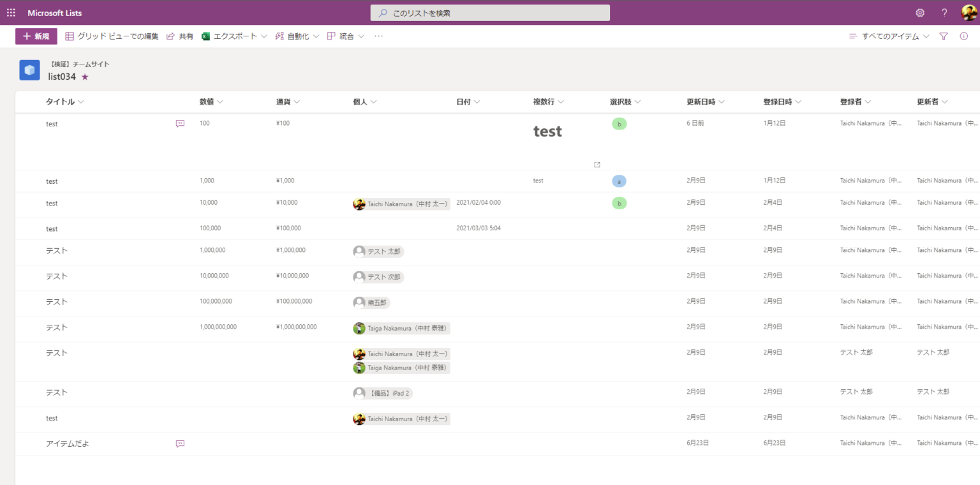Screen dimensions: 980x485
Task: Click the list034 list name
Action: [x=62, y=77]
